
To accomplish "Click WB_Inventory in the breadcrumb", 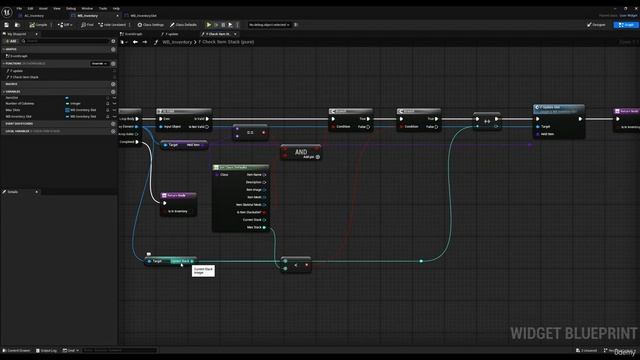I will [x=177, y=42].
